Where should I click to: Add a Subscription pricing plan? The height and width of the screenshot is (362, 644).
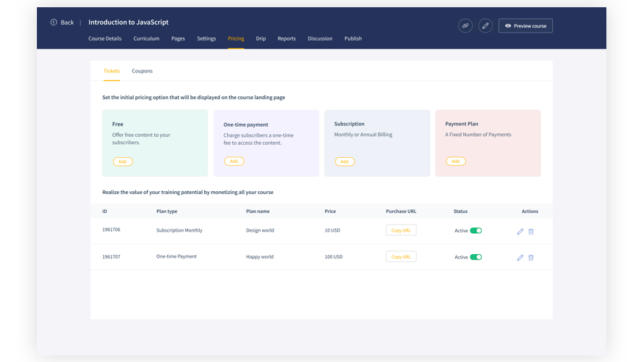[x=344, y=161]
